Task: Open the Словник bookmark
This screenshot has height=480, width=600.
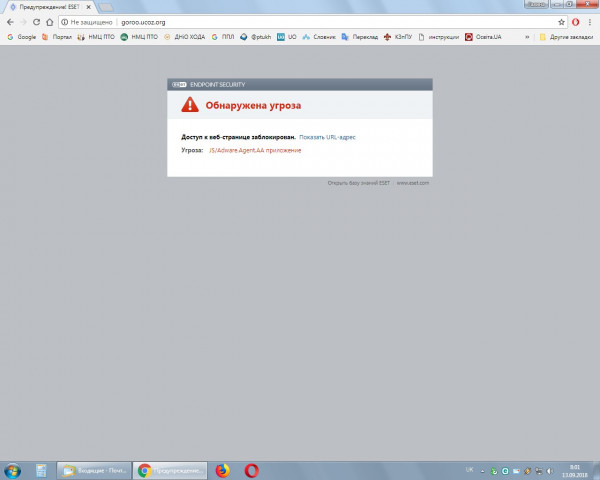Action: pyautogui.click(x=319, y=37)
